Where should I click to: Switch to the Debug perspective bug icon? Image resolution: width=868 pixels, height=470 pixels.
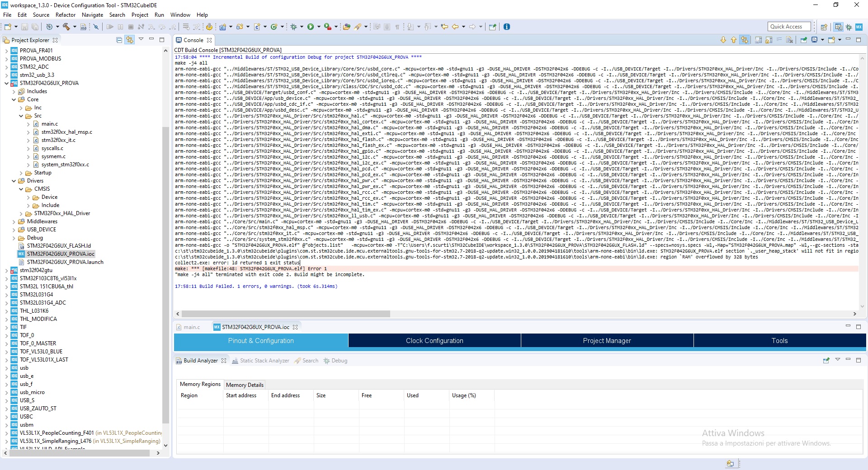coord(849,27)
